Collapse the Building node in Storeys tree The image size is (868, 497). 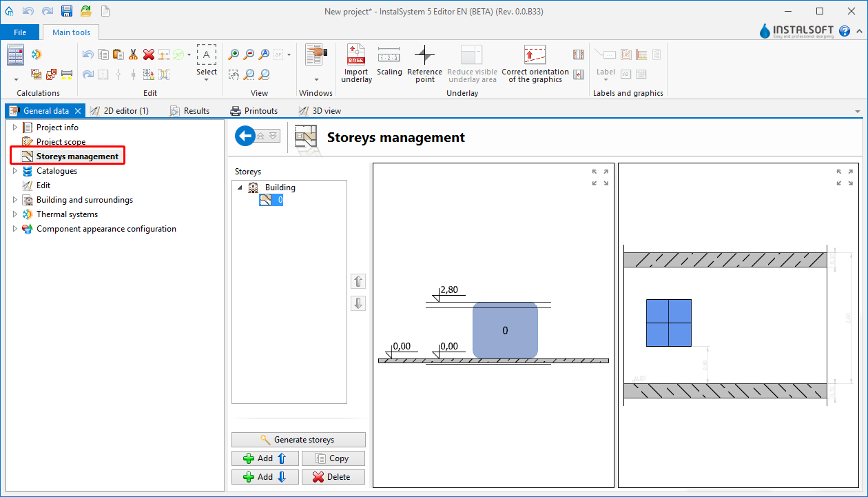pyautogui.click(x=240, y=187)
